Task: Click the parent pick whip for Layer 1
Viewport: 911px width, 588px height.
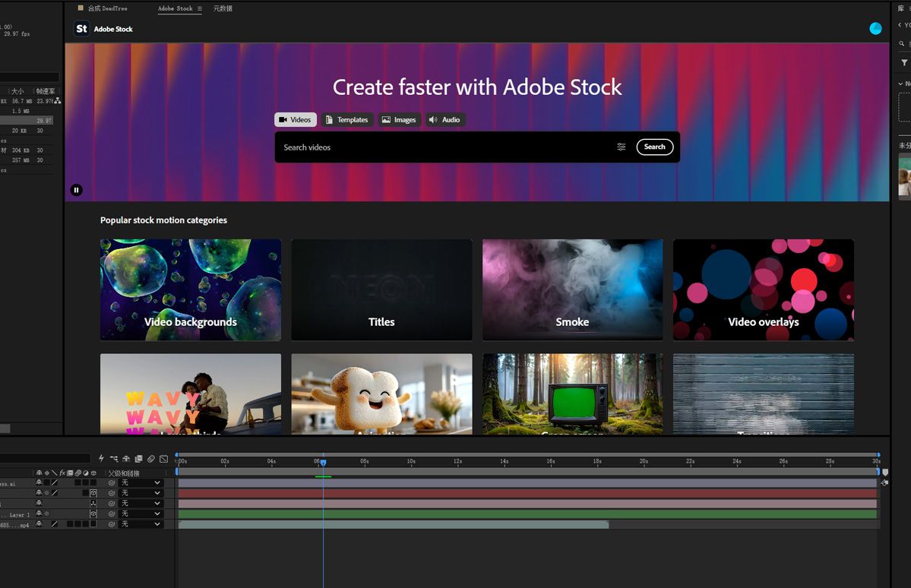Action: [x=112, y=514]
